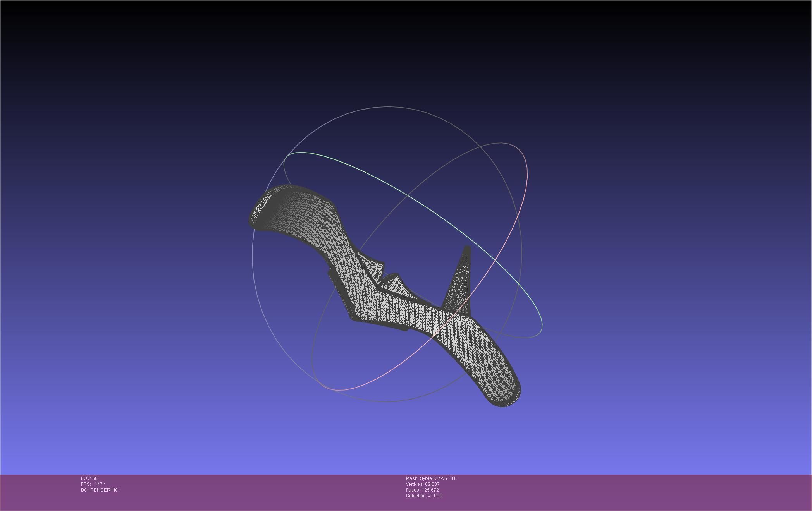Click the lower-right rounded end of the crown
The height and width of the screenshot is (511, 812).
(x=503, y=391)
